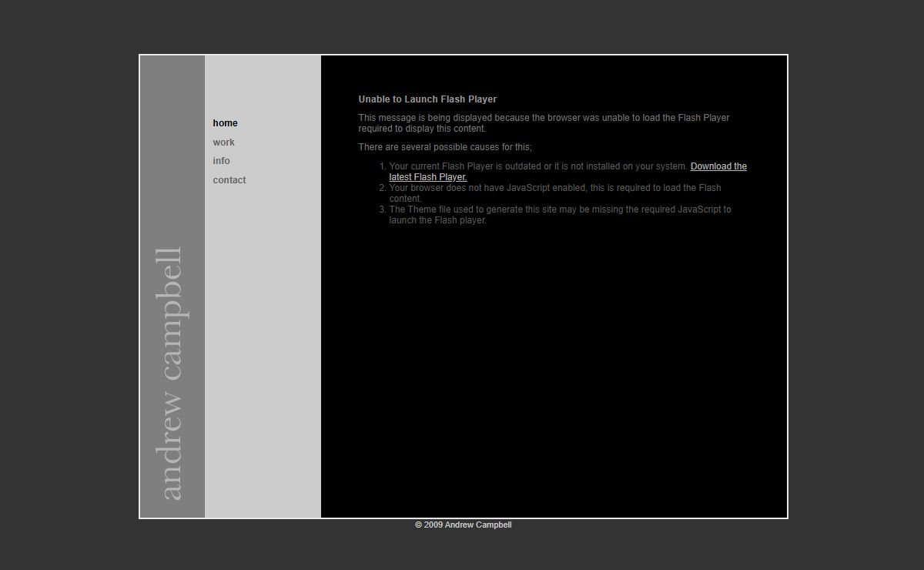
Task: Click the Theme file missing JavaScript text
Action: click(560, 215)
